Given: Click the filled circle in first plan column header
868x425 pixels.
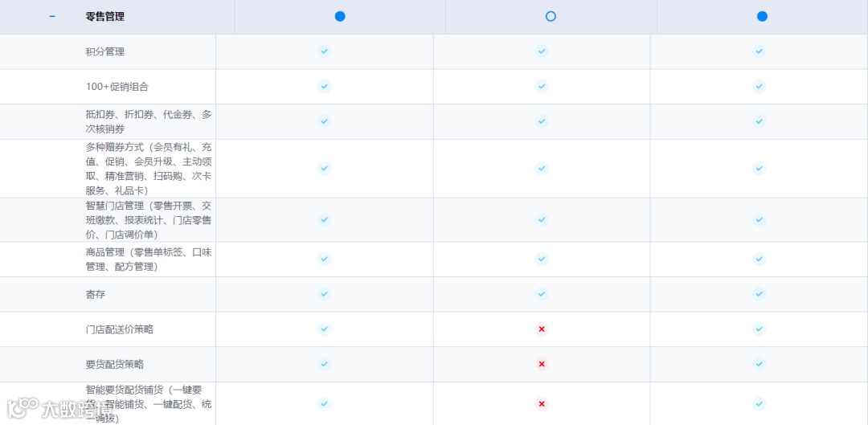Looking at the screenshot, I should coord(340,17).
